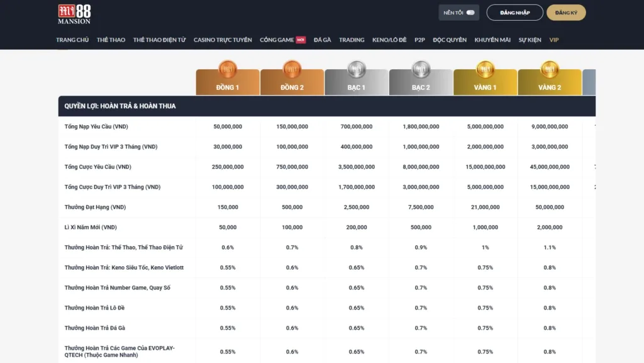Select the Vàng 1 tier column header
The image size is (644, 363).
[485, 87]
